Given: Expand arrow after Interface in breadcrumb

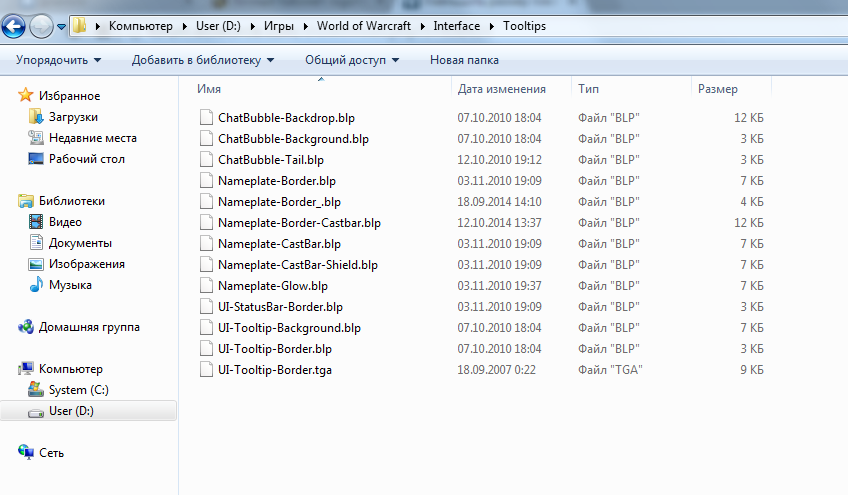Looking at the screenshot, I should 492,26.
